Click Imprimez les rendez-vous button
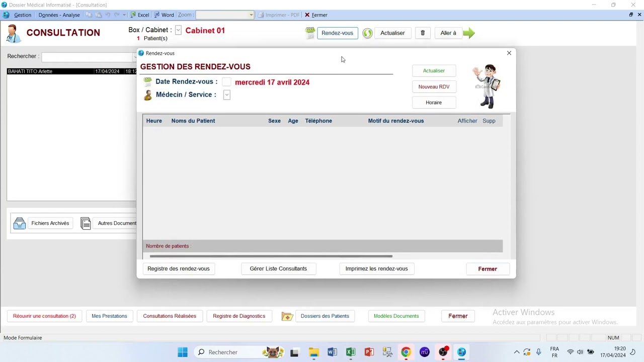 point(377,269)
